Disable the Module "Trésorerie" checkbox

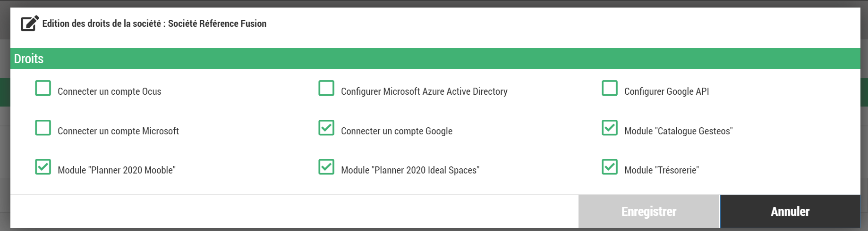tap(610, 167)
